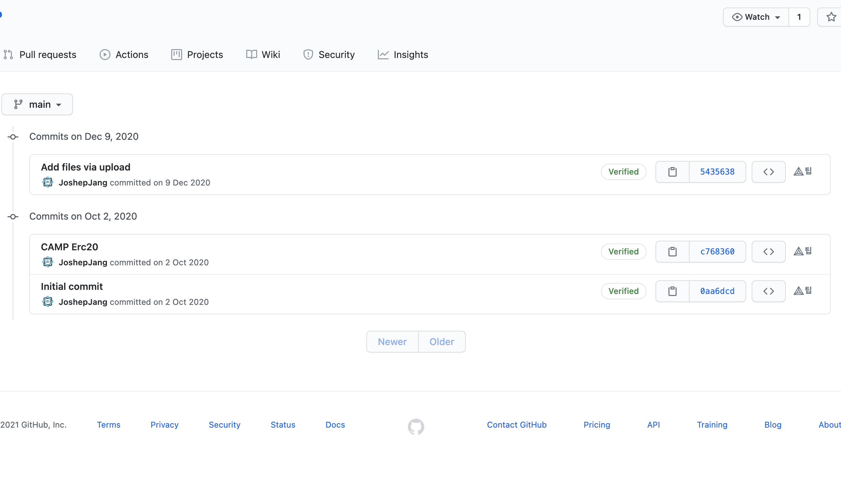The image size is (841, 504).
Task: Open the Add files via upload commit
Action: pos(86,167)
